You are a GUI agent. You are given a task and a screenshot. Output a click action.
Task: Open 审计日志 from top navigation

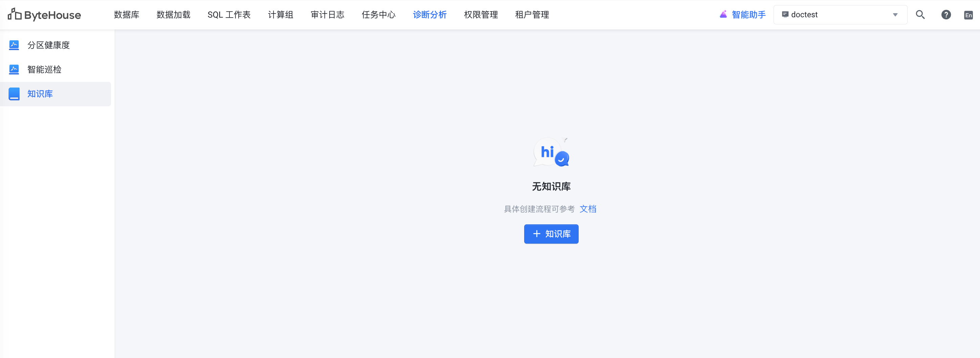[328, 15]
